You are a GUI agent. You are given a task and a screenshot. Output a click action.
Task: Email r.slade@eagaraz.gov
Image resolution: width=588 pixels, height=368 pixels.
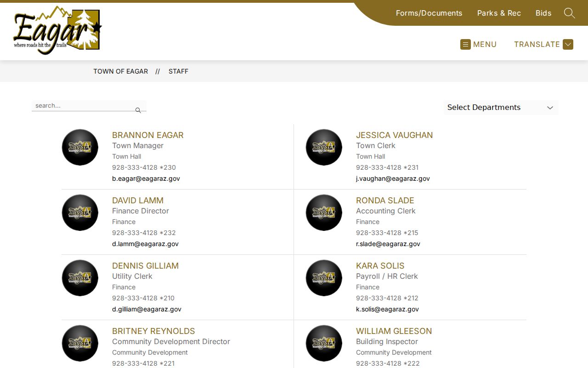(x=388, y=244)
